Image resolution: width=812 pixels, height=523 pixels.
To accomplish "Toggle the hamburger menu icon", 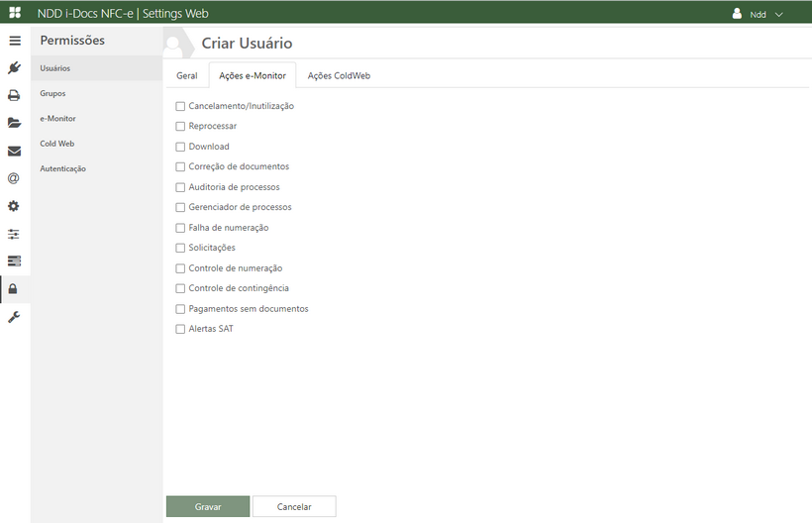I will [x=15, y=41].
